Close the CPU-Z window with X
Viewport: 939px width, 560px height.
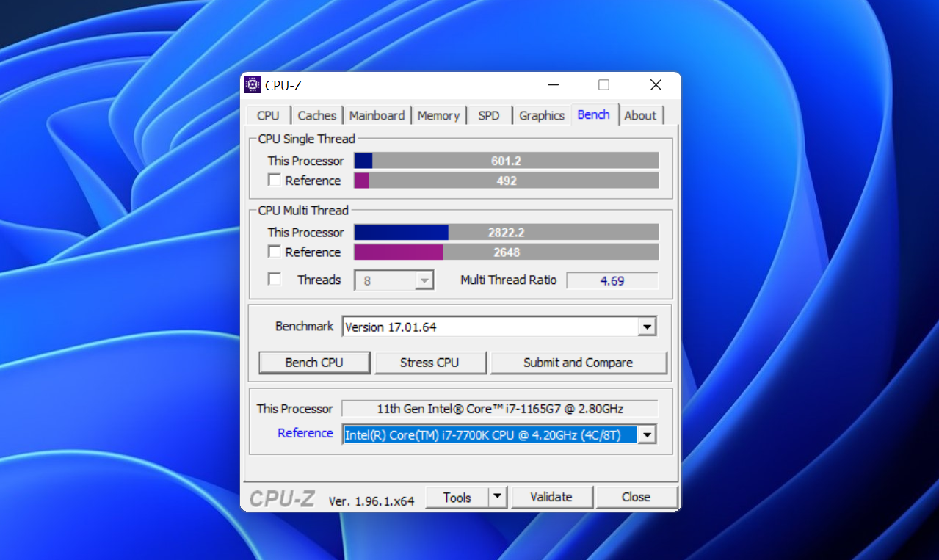(656, 85)
